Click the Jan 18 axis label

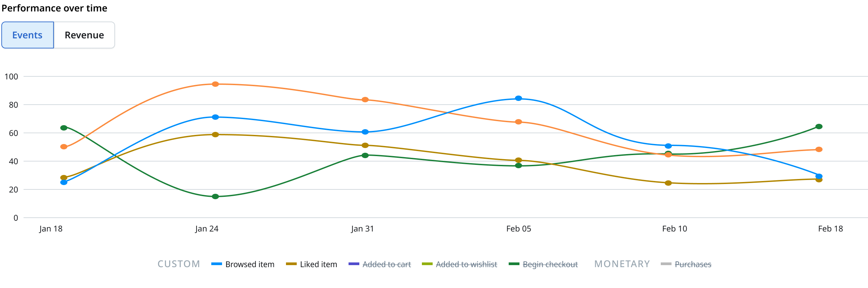click(x=51, y=229)
